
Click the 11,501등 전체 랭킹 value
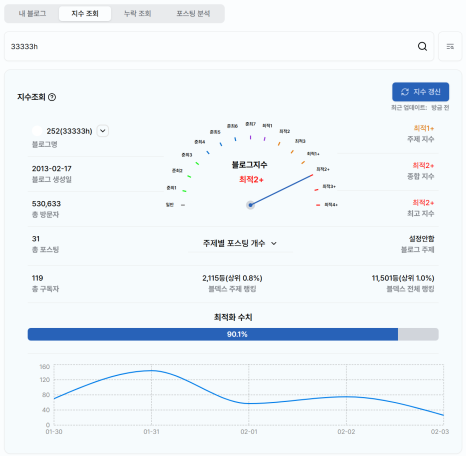pos(403,278)
